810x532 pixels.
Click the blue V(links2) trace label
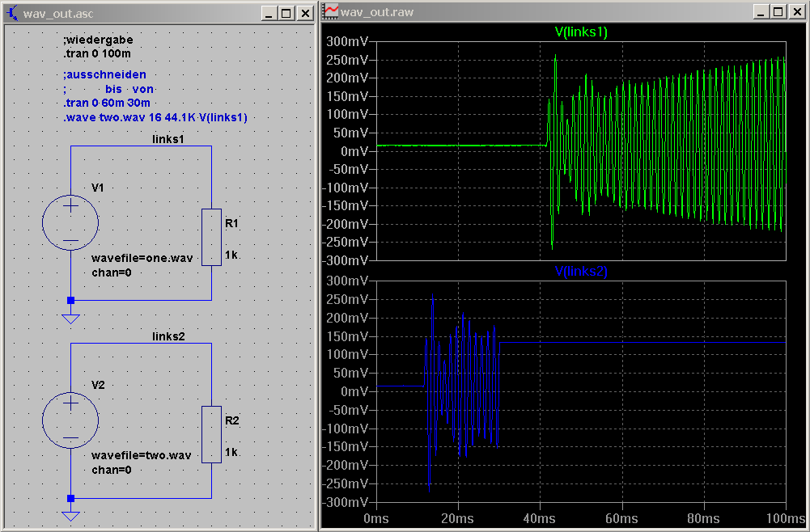[580, 272]
